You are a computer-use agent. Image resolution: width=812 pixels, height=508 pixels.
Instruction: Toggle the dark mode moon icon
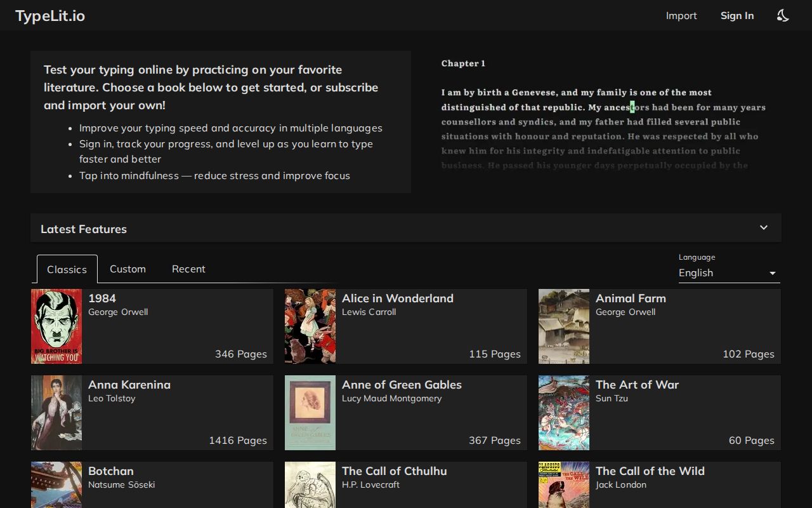[x=782, y=15]
